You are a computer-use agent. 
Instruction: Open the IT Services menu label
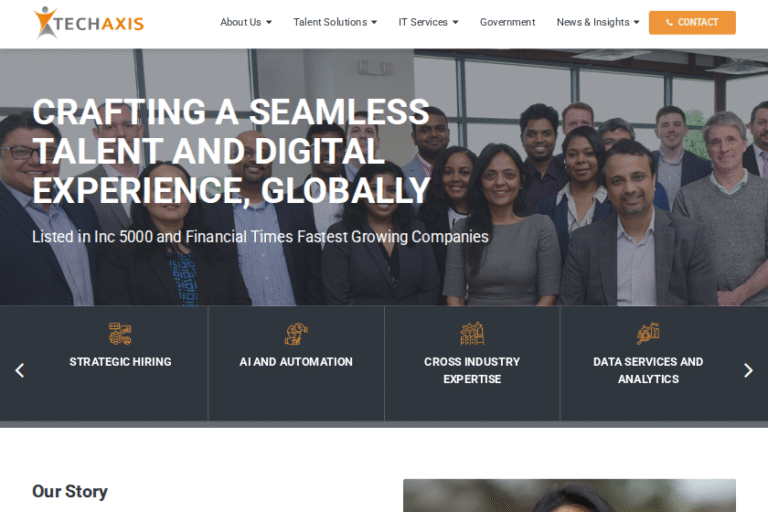(423, 22)
